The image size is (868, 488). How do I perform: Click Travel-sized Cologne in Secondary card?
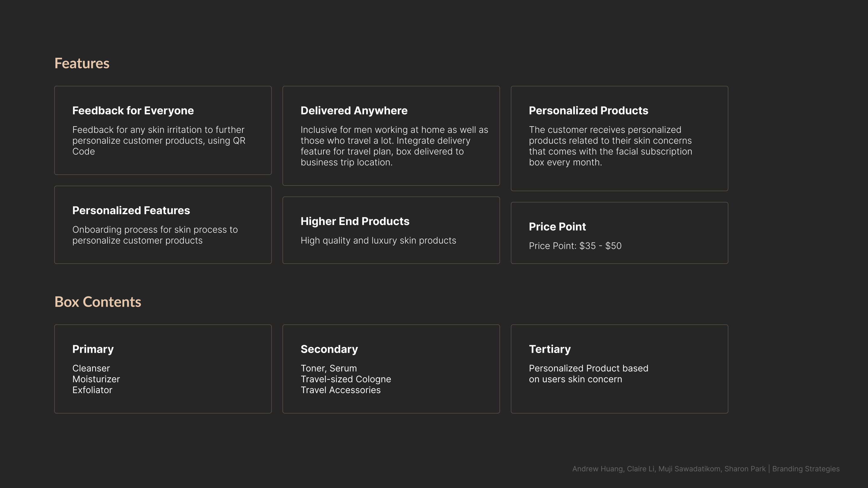click(346, 379)
